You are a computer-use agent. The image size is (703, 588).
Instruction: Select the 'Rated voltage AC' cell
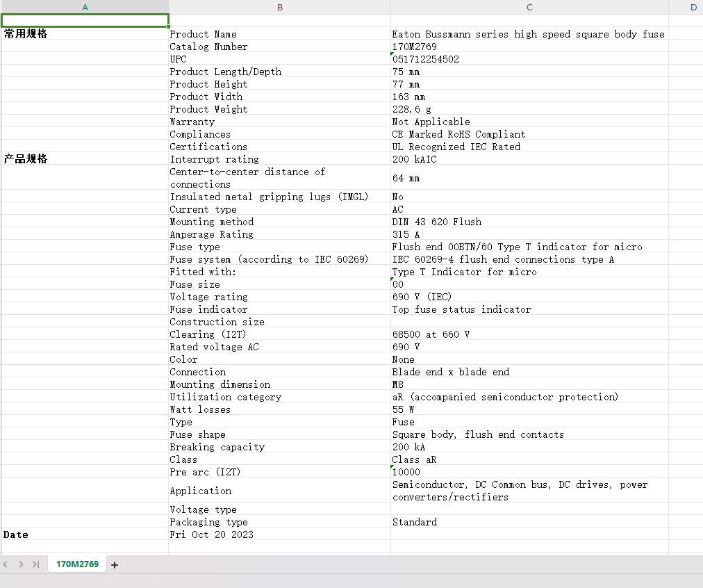coord(280,347)
